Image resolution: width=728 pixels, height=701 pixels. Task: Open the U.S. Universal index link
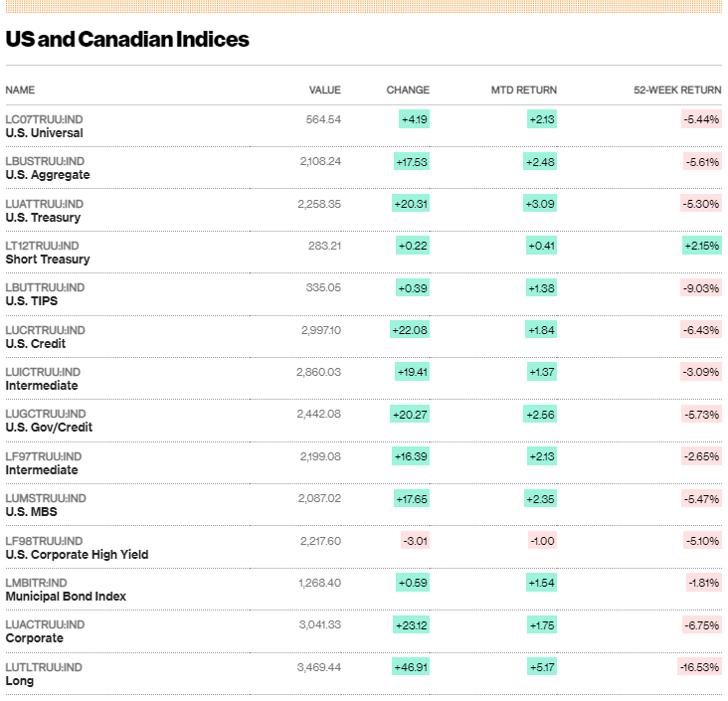pyautogui.click(x=44, y=133)
